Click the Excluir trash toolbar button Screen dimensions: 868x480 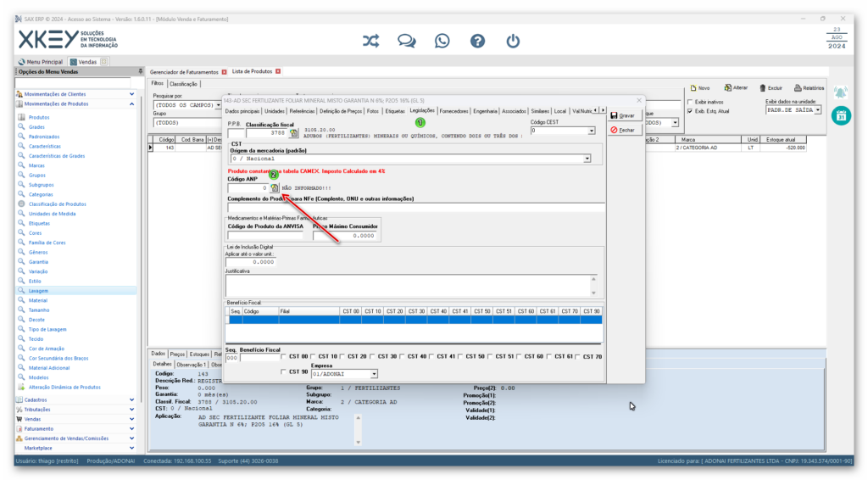[x=771, y=88]
